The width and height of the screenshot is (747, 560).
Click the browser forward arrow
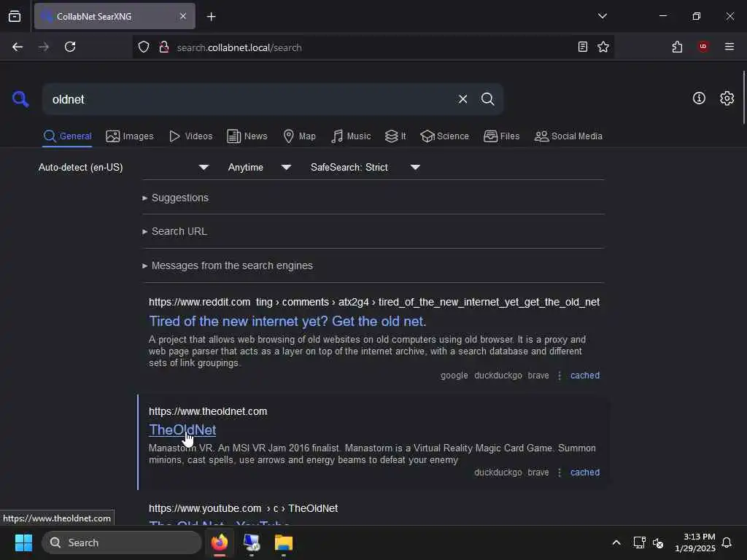[43, 47]
